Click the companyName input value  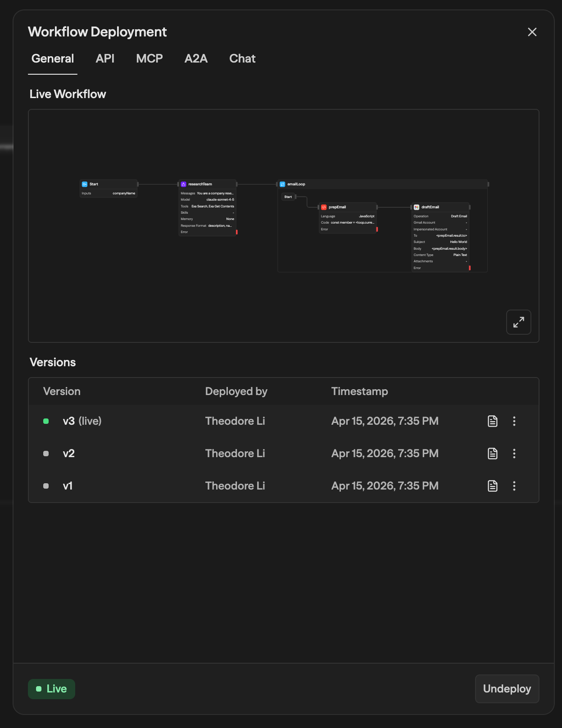(124, 193)
